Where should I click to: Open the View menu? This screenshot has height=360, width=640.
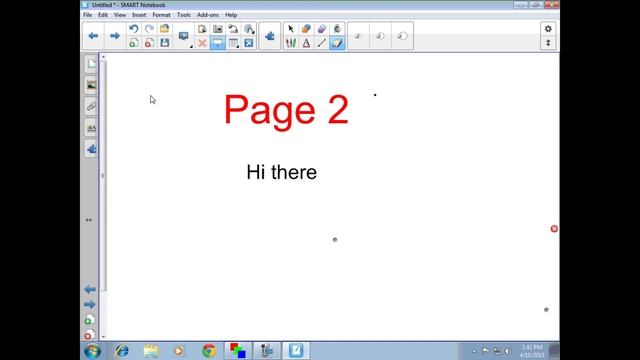pyautogui.click(x=120, y=15)
